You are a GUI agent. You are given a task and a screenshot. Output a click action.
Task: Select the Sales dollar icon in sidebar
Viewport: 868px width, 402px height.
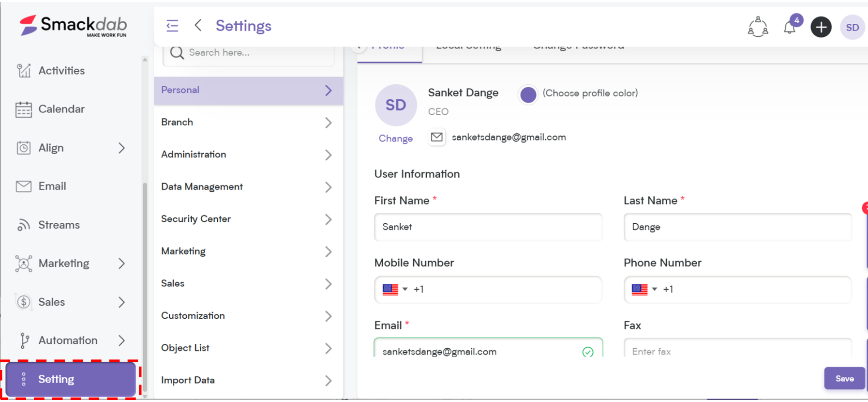pos(23,302)
